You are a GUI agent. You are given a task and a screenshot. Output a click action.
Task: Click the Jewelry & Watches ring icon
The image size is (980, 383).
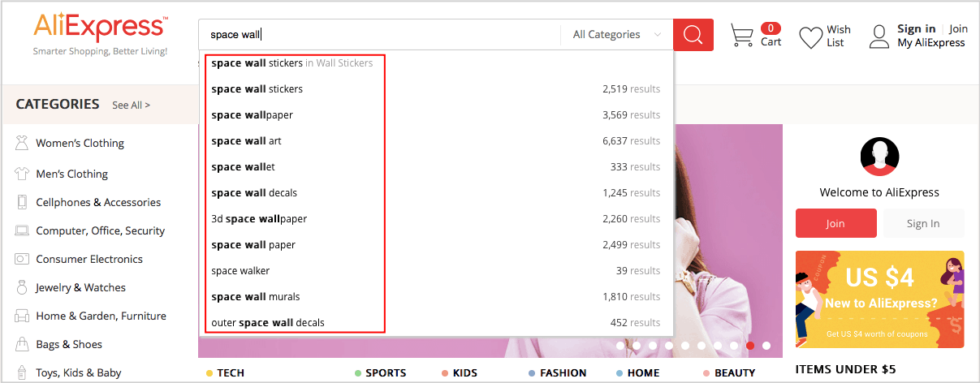tap(22, 288)
